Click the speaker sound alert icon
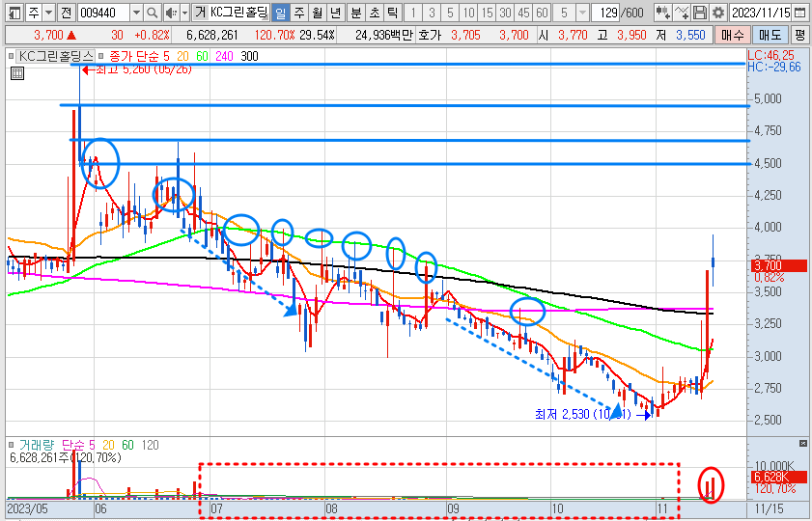The image size is (812, 521). pos(170,13)
